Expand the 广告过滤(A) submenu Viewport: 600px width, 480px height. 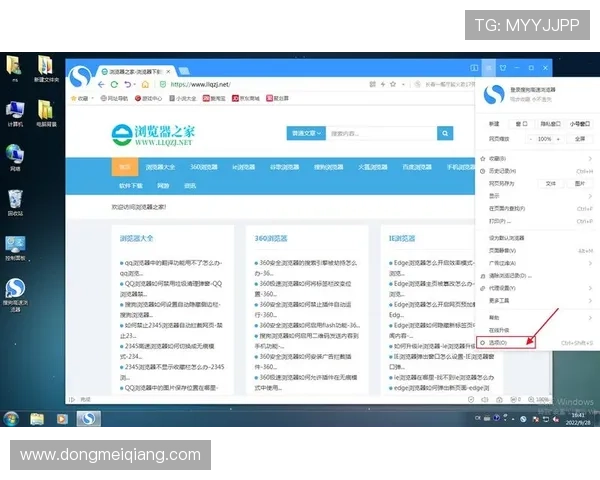(537, 263)
